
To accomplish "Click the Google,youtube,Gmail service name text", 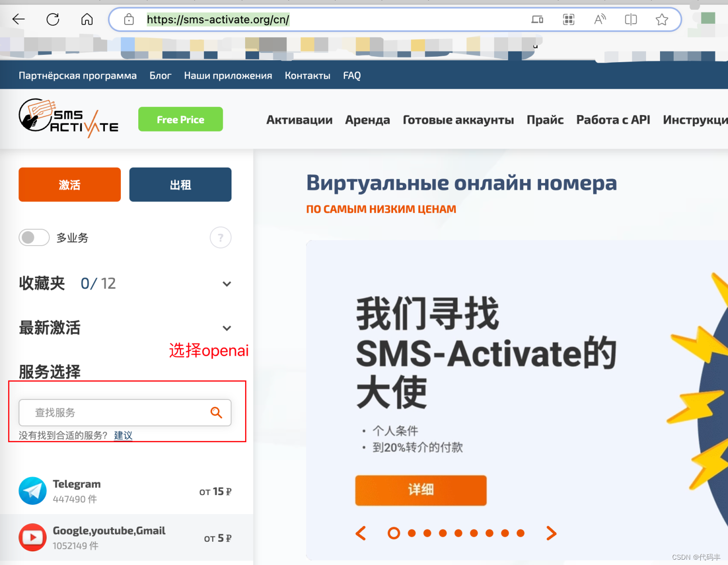I will (109, 531).
